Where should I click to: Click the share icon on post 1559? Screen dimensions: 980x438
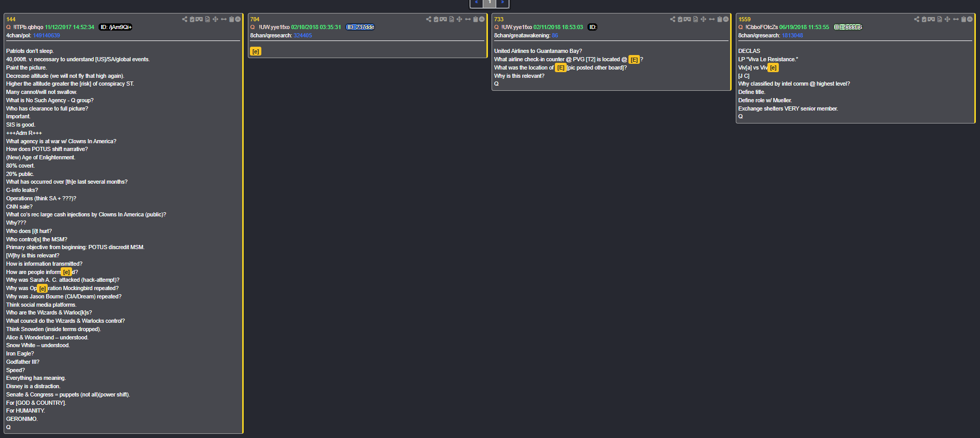pyautogui.click(x=917, y=19)
